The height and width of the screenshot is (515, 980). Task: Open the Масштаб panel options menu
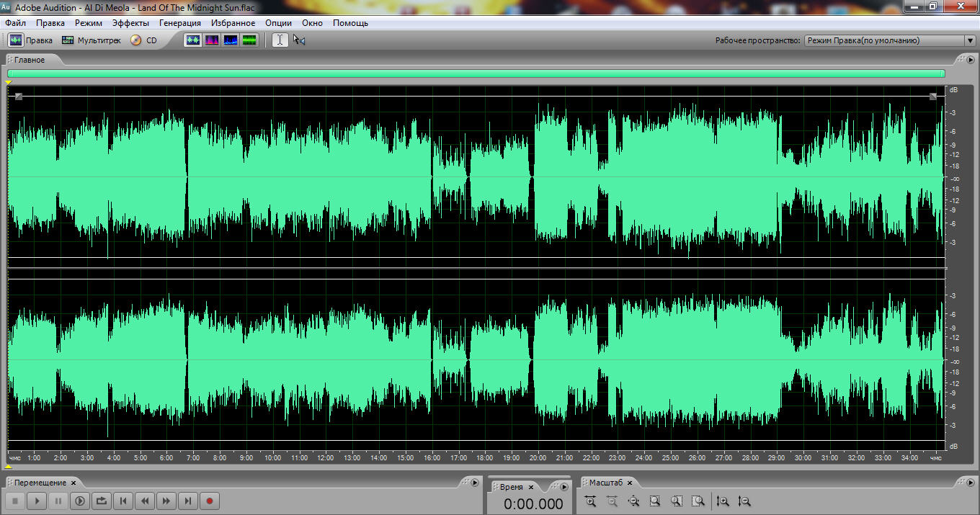(970, 483)
